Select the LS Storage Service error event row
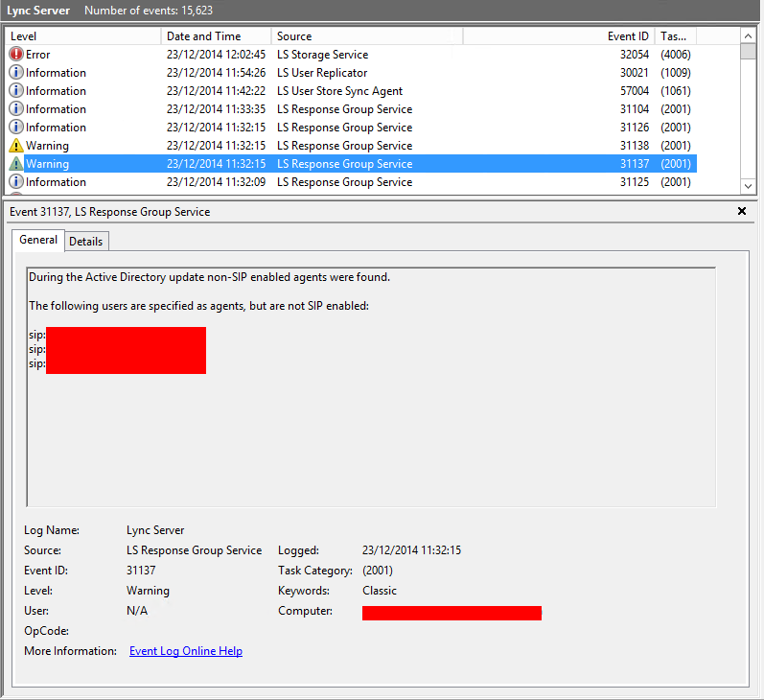The image size is (764, 700). (x=351, y=54)
